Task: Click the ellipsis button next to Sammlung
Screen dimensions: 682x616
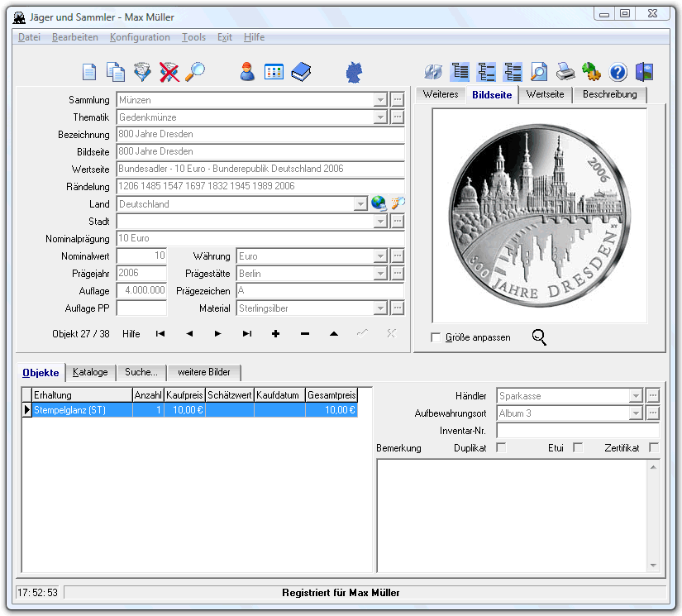Action: [397, 99]
